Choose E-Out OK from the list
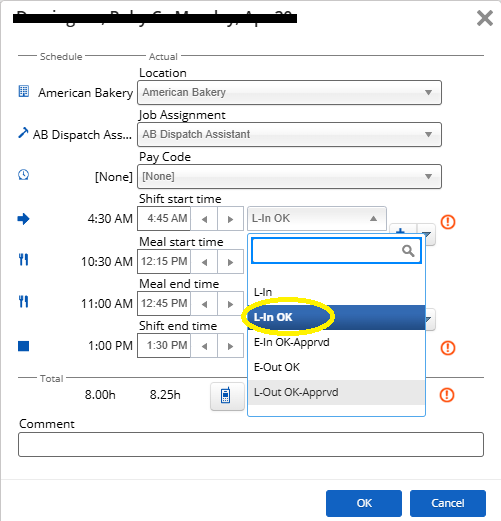The width and height of the screenshot is (501, 521). coord(336,367)
